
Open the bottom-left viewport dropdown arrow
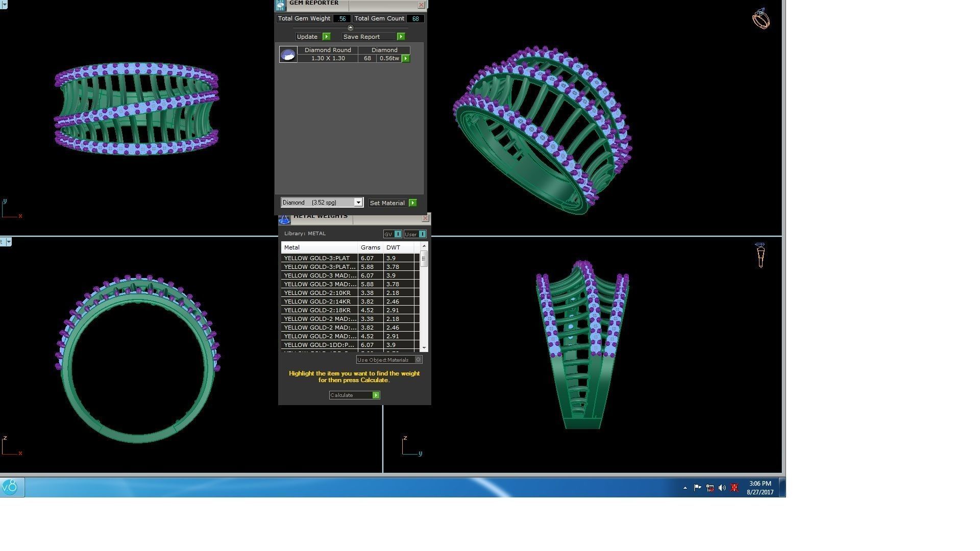[x=8, y=242]
